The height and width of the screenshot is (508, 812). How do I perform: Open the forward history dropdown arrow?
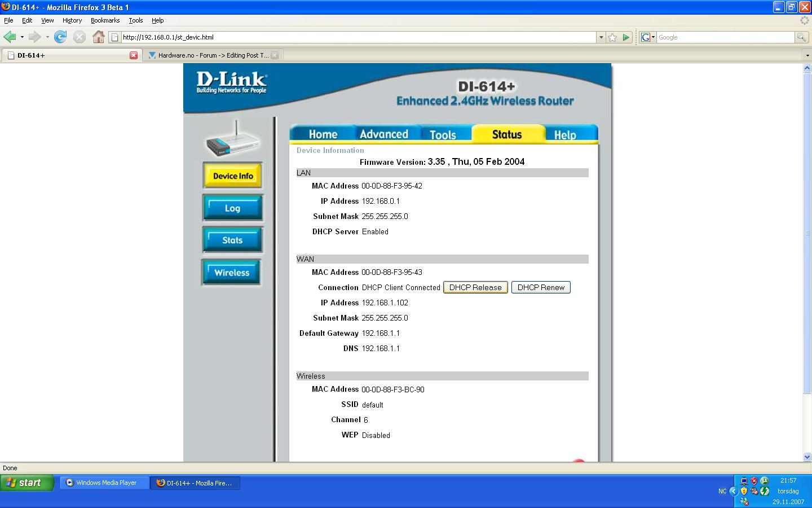point(47,37)
